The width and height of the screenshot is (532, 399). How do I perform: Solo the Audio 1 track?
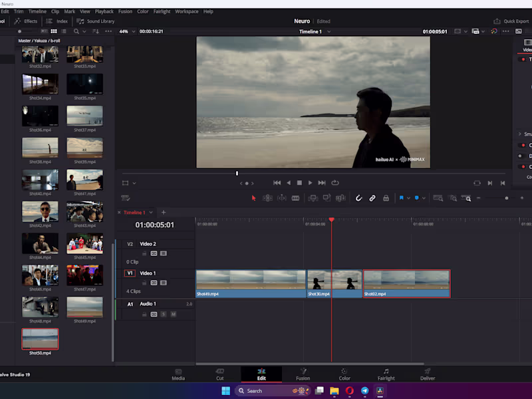164,314
